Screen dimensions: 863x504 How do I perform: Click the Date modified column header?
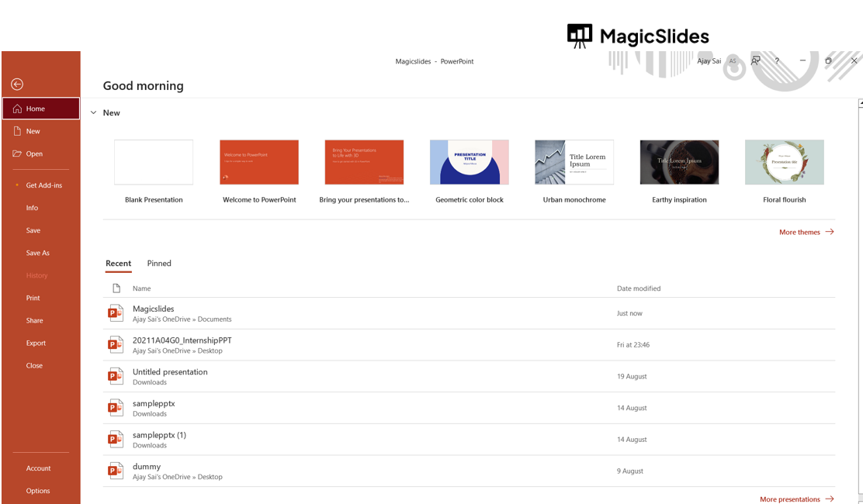pos(639,288)
